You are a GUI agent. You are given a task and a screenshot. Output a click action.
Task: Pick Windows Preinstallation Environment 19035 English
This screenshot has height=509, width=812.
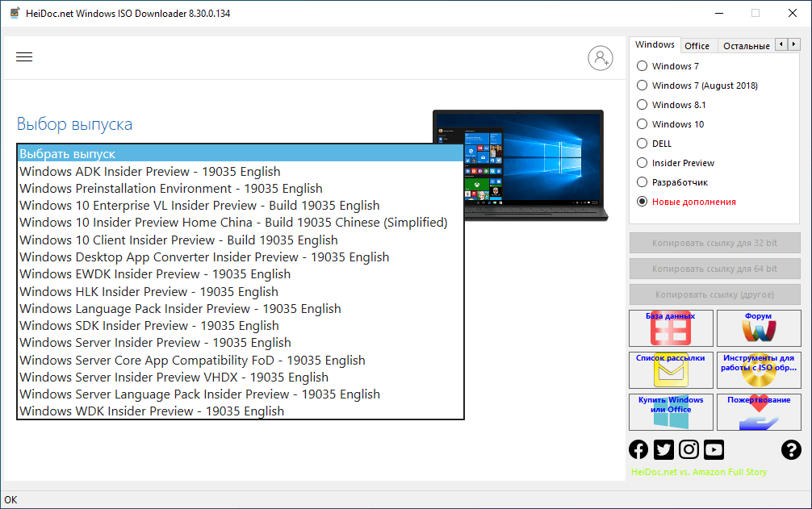pyautogui.click(x=241, y=188)
